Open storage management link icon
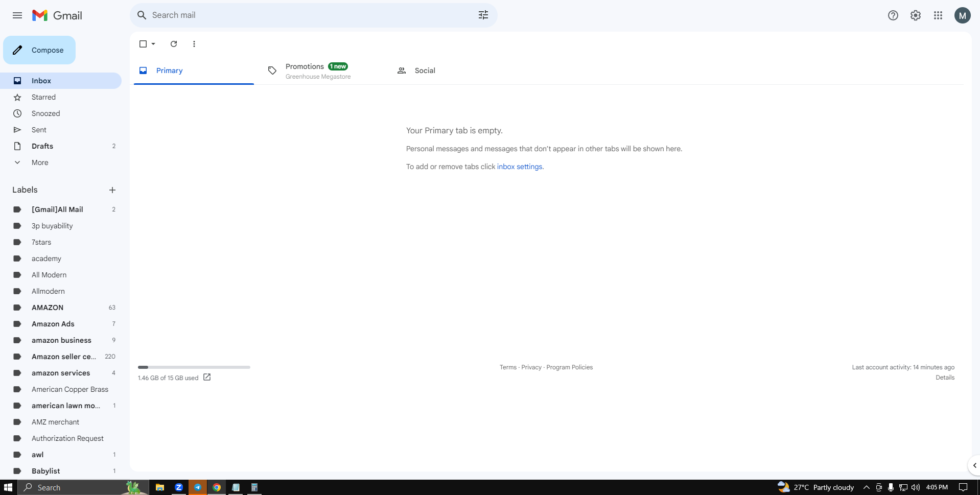The width and height of the screenshot is (980, 495). coord(207,378)
